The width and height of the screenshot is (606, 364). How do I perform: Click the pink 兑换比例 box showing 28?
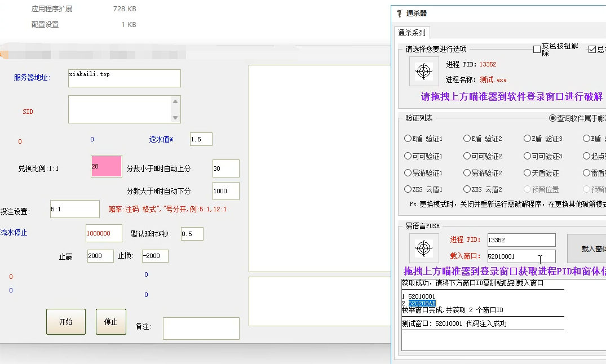coord(107,166)
